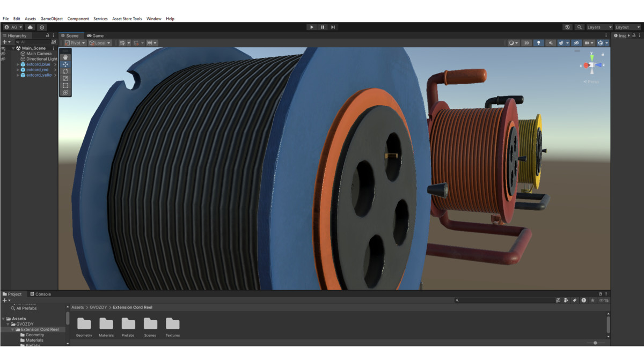Open the Scene view more-options menu
Viewport: 644px width, 362px height.
[606, 35]
